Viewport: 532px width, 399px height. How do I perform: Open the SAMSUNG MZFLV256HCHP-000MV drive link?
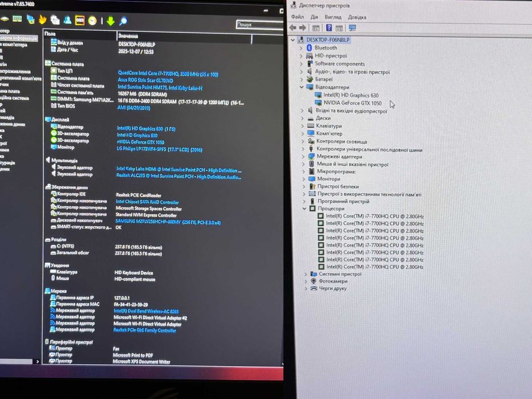point(168,222)
